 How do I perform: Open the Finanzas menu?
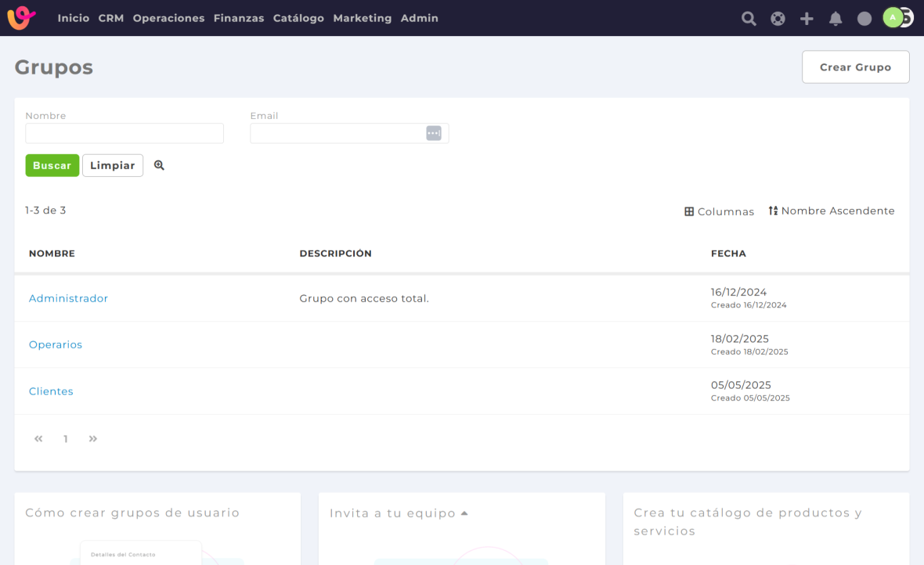click(x=239, y=18)
